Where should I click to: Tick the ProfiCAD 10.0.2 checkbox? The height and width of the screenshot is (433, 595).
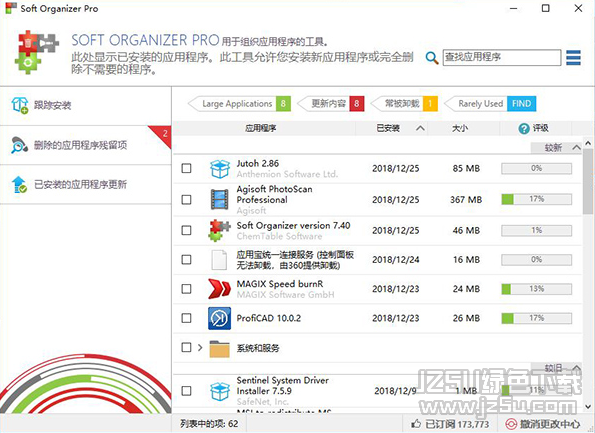[186, 318]
